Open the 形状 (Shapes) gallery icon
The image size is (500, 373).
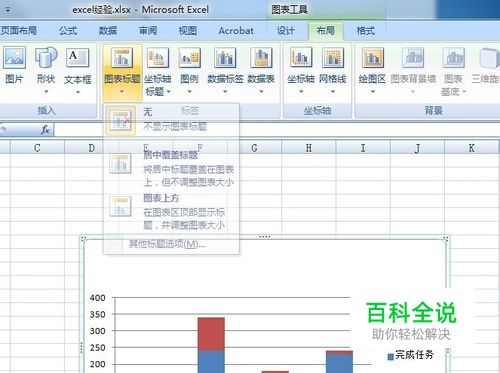46,58
